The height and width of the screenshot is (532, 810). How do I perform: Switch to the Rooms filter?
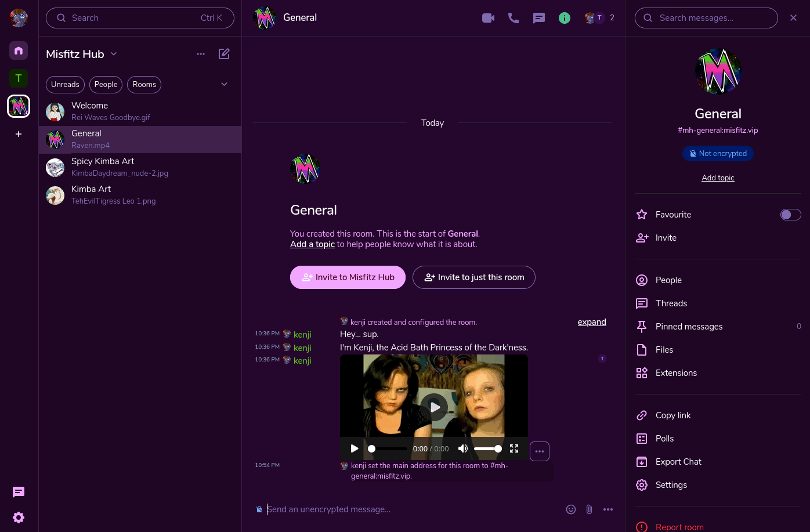pyautogui.click(x=144, y=85)
